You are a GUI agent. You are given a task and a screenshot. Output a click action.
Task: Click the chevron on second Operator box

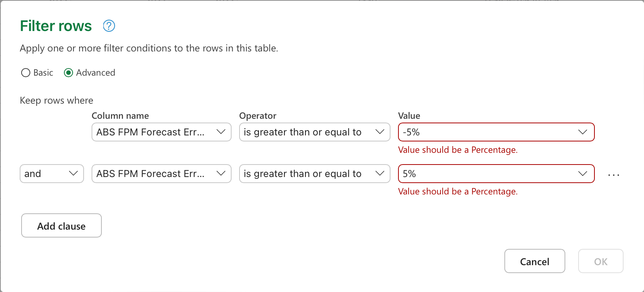point(380,174)
